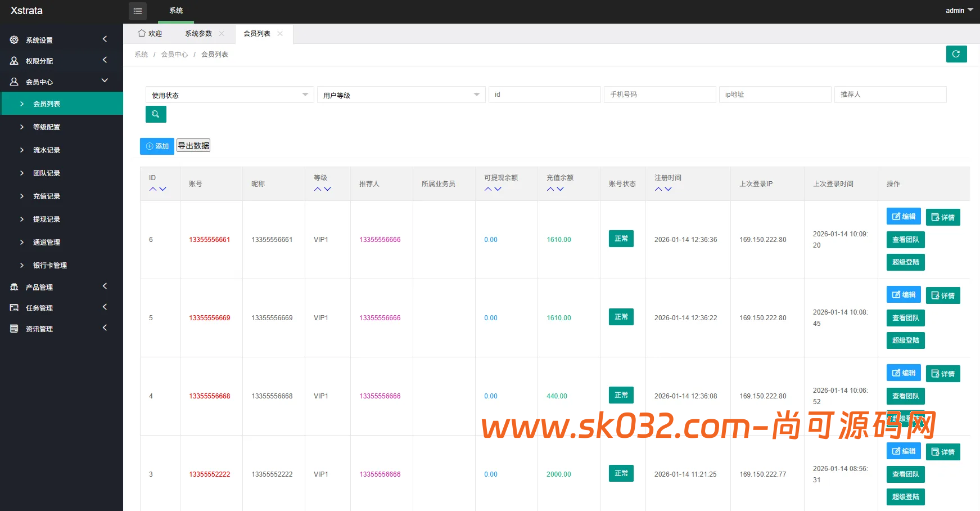Toggle the sidebar using the hamburger icon
980x511 pixels.
click(138, 11)
